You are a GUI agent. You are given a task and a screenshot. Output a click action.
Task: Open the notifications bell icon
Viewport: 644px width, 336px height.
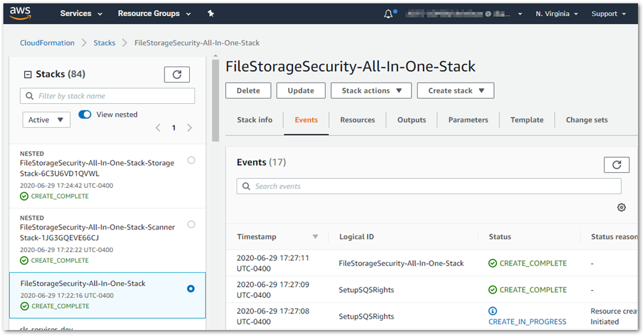click(389, 13)
